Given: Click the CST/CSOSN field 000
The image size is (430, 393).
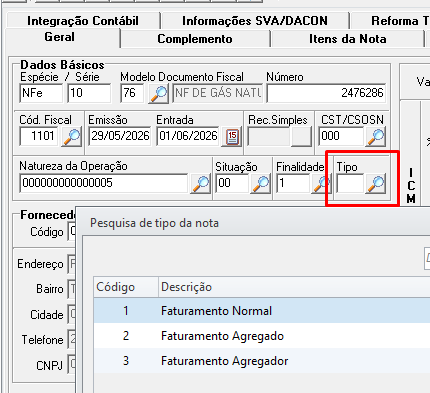Looking at the screenshot, I should pyautogui.click(x=341, y=136).
